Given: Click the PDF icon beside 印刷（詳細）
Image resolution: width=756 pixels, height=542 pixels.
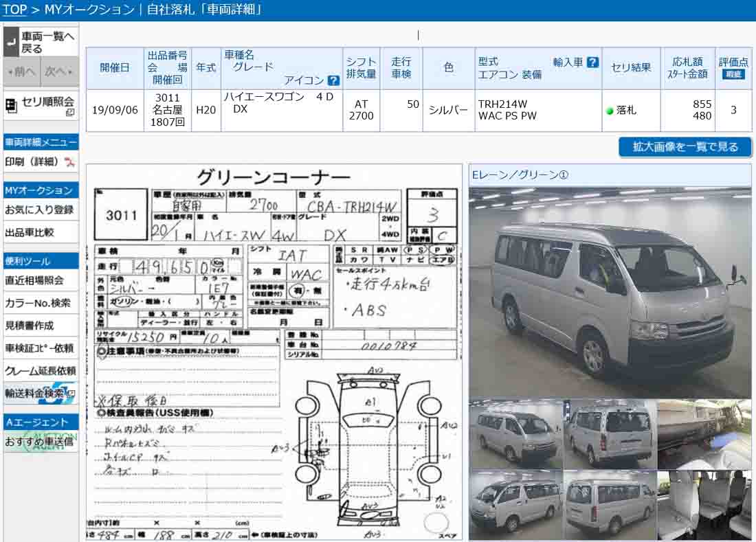Looking at the screenshot, I should tap(70, 162).
